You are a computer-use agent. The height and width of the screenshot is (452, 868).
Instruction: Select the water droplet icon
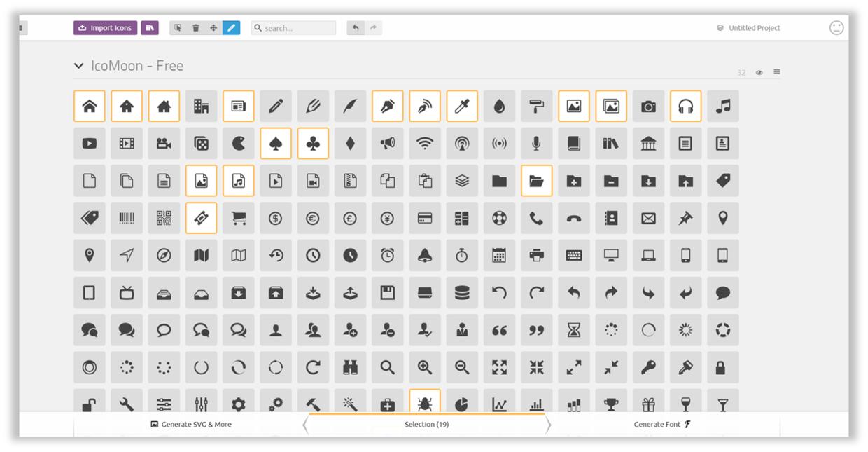(499, 107)
